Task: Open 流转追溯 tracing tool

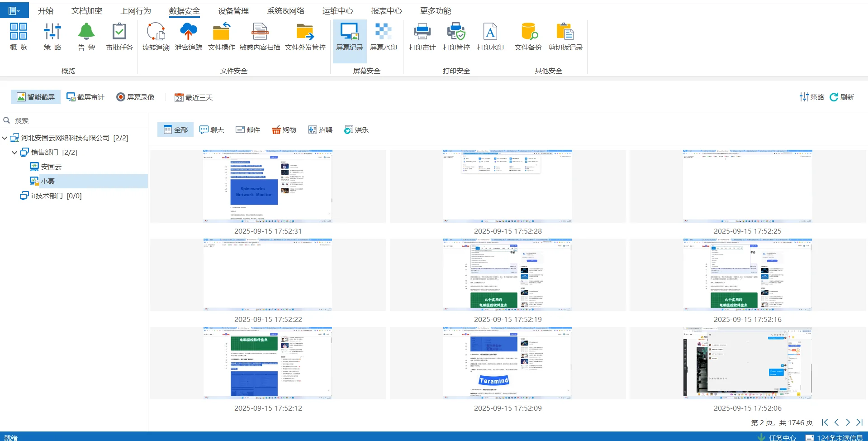Action: tap(156, 37)
